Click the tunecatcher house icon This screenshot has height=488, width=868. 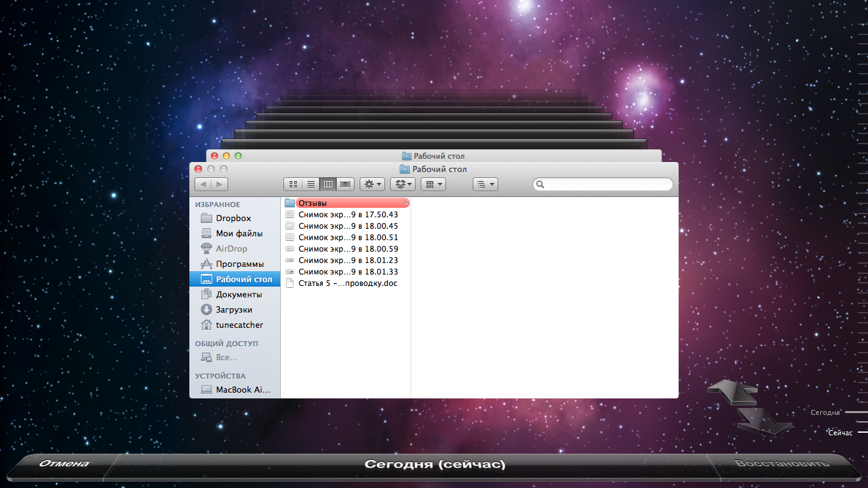[x=206, y=325]
